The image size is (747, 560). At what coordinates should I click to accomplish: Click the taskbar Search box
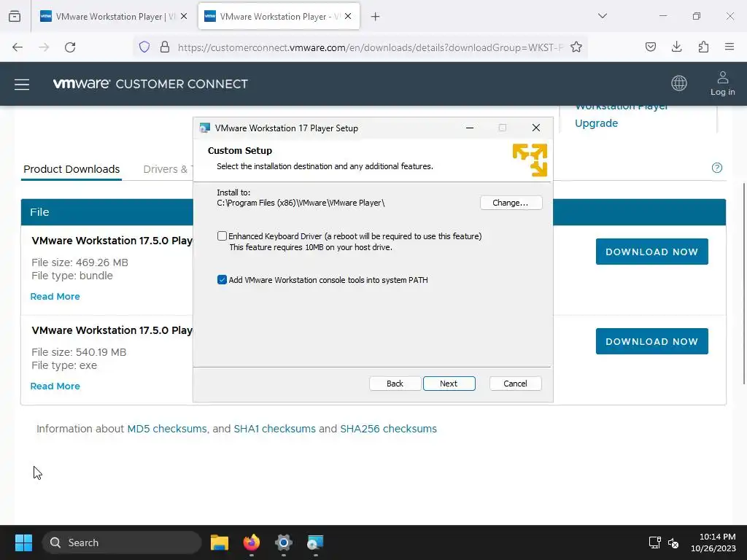point(122,542)
